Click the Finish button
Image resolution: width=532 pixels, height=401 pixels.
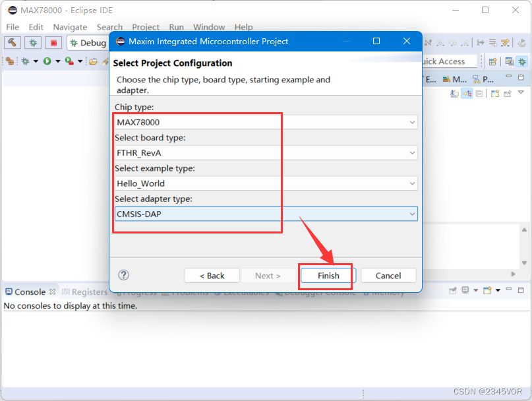(328, 276)
